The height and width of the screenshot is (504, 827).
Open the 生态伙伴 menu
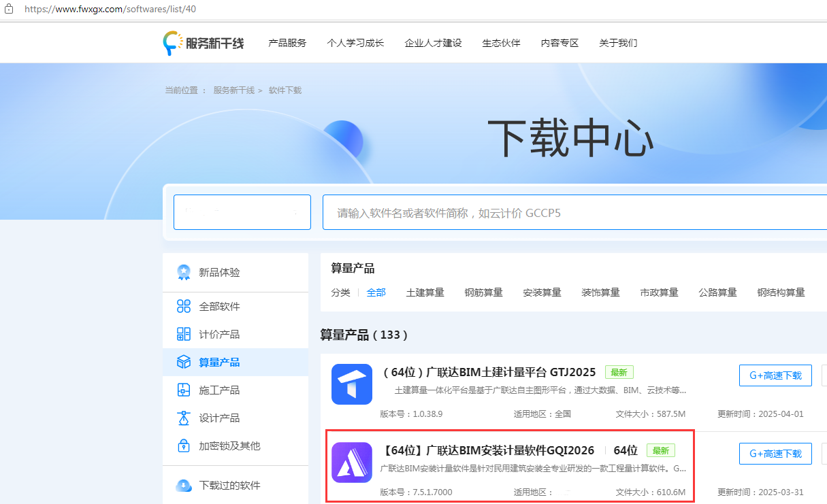click(x=501, y=43)
